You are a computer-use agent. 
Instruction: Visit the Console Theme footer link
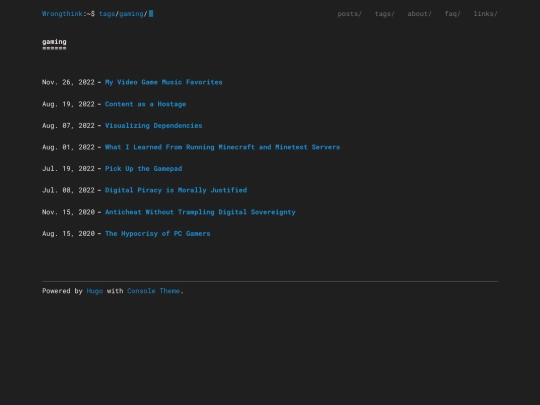click(153, 291)
